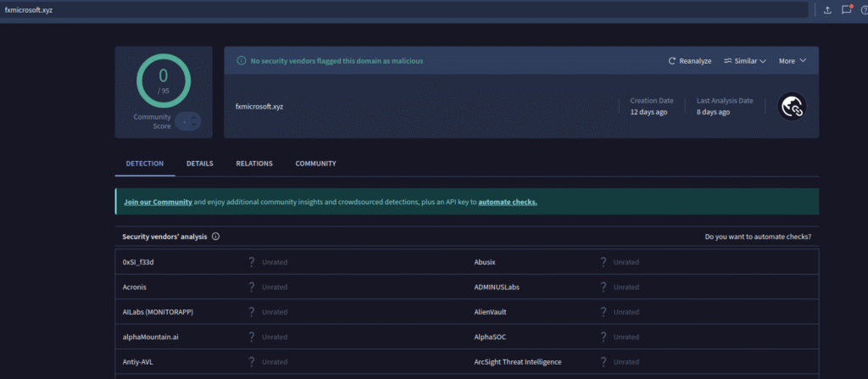This screenshot has height=379, width=868.
Task: Click the search field showing fxmicrosoft.xyz
Action: pyautogui.click(x=404, y=10)
